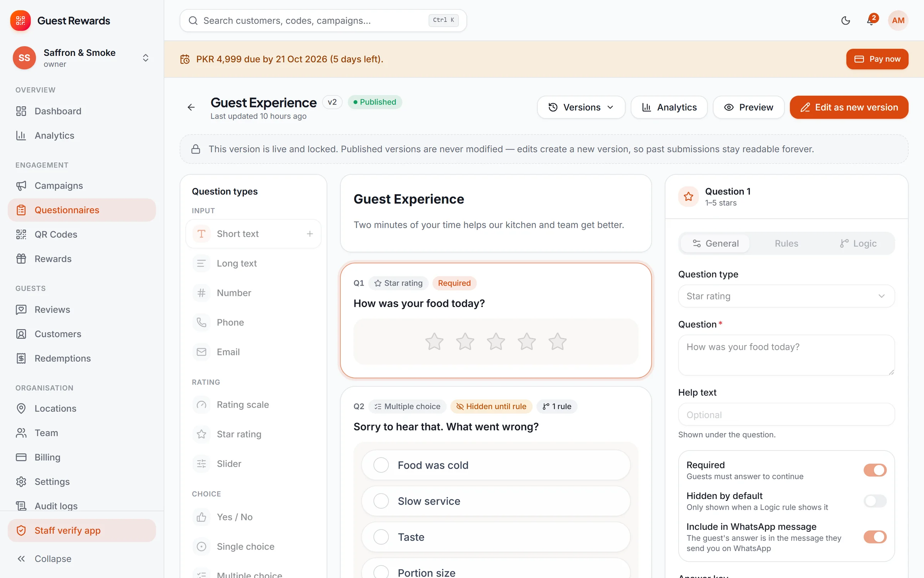Click the 1 rule badge on Q2

pos(557,406)
